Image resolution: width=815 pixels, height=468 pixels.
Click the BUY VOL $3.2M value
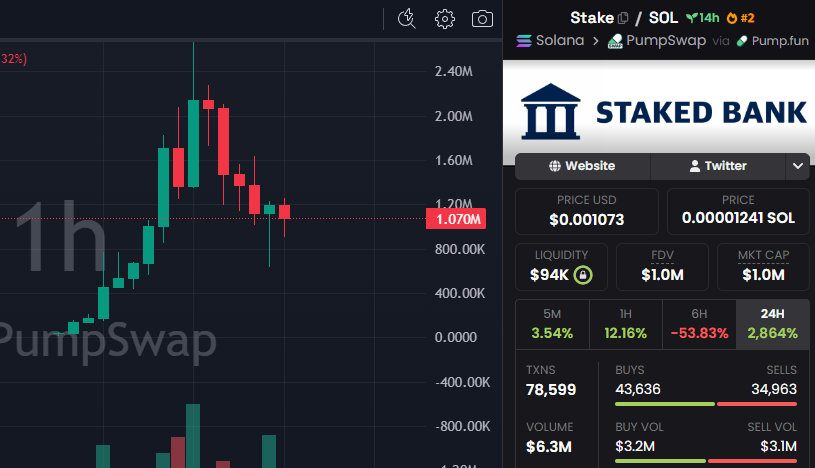click(x=635, y=446)
